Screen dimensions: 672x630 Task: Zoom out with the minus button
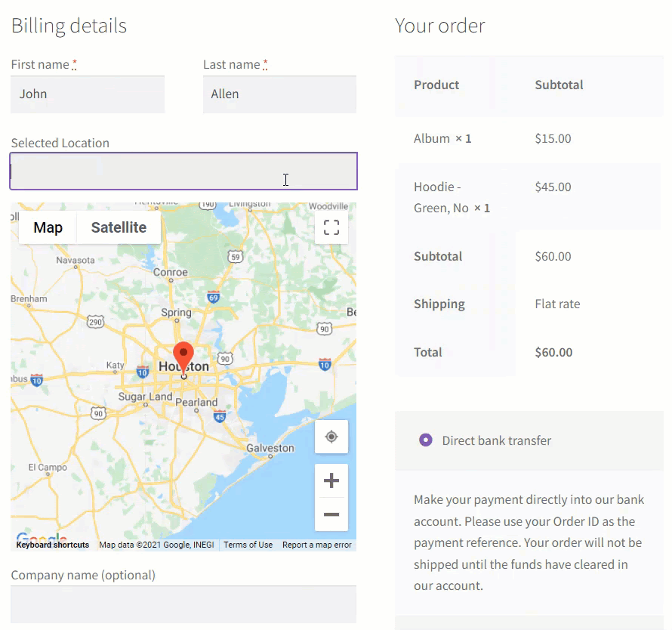331,514
